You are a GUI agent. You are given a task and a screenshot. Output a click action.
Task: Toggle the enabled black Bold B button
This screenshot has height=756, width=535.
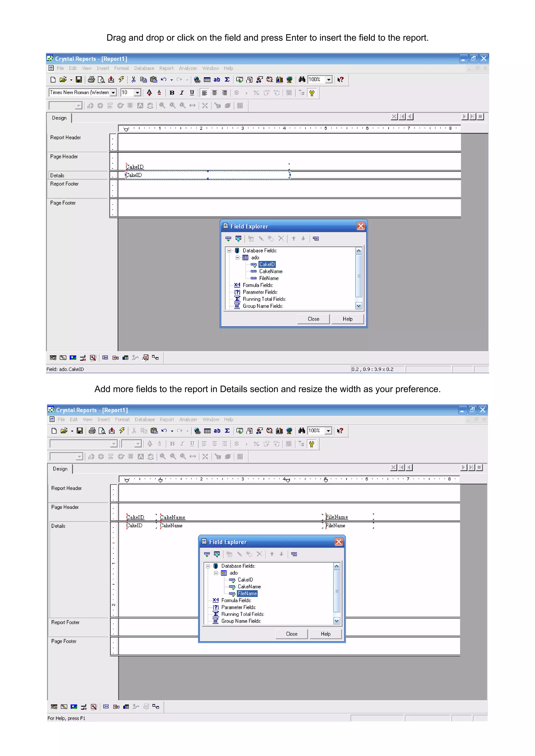point(172,93)
